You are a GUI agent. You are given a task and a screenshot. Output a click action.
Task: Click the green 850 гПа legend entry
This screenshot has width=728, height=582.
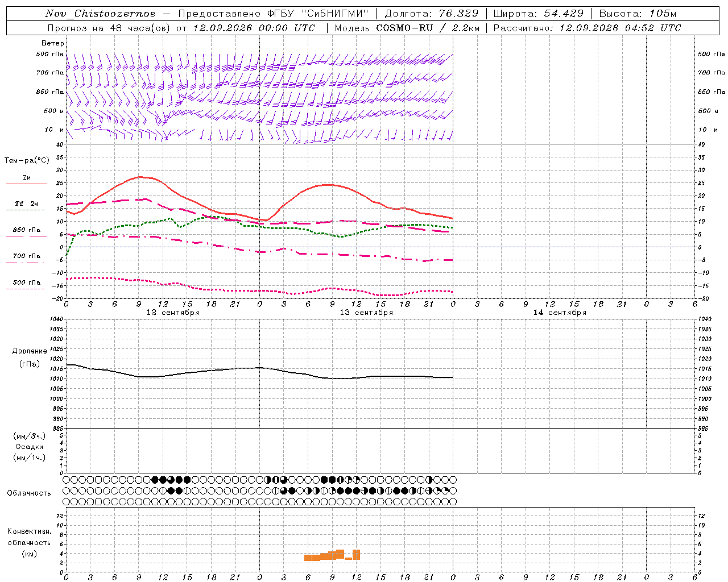[26, 232]
